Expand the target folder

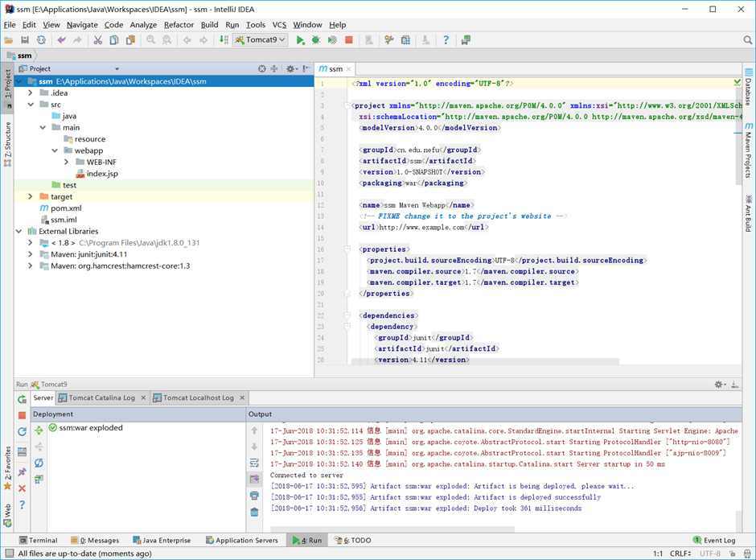(31, 196)
